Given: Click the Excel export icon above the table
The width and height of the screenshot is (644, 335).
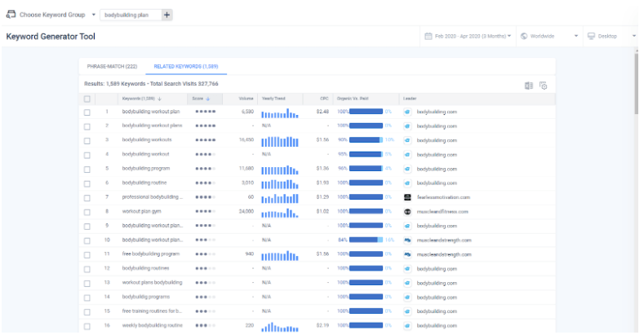Looking at the screenshot, I should [529, 86].
